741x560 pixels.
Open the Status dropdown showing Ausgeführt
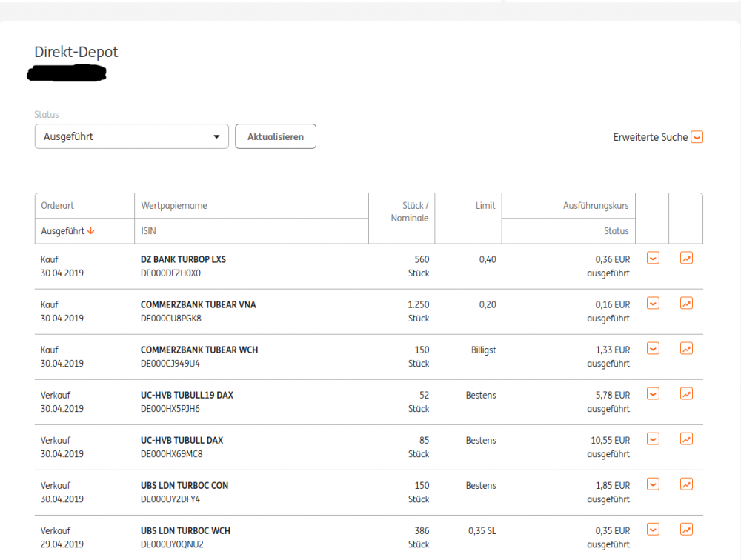coord(131,136)
